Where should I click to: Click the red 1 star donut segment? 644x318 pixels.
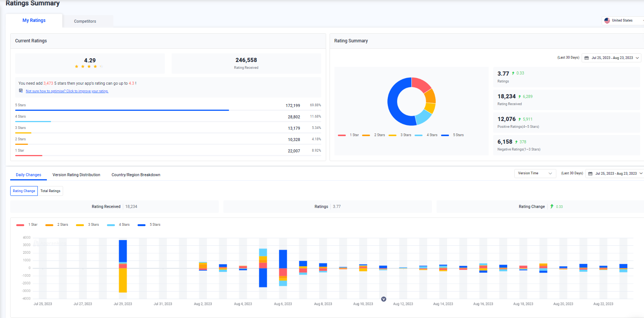coord(421,84)
